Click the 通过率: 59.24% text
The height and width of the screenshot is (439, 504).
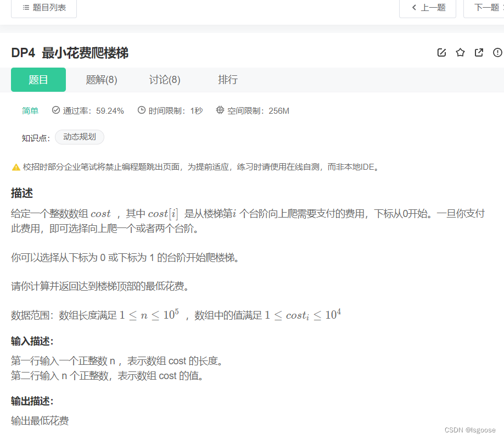(x=93, y=111)
